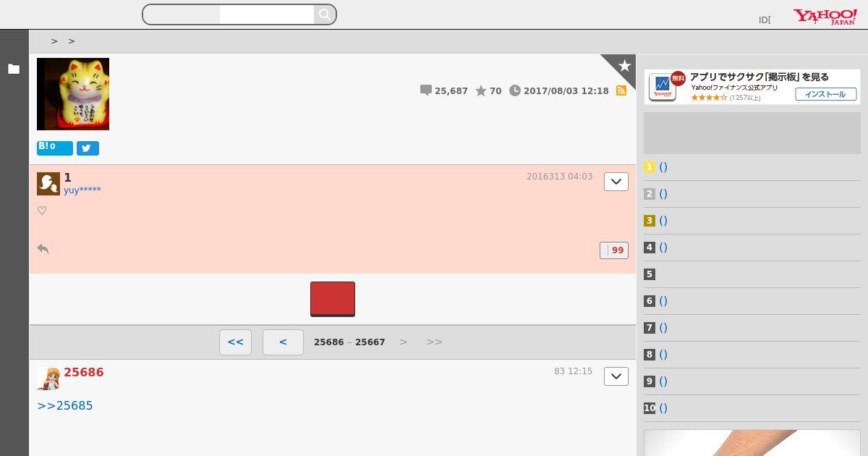Open ranking item 3 link
Viewport: 868px width, 456px height.
pyautogui.click(x=663, y=221)
